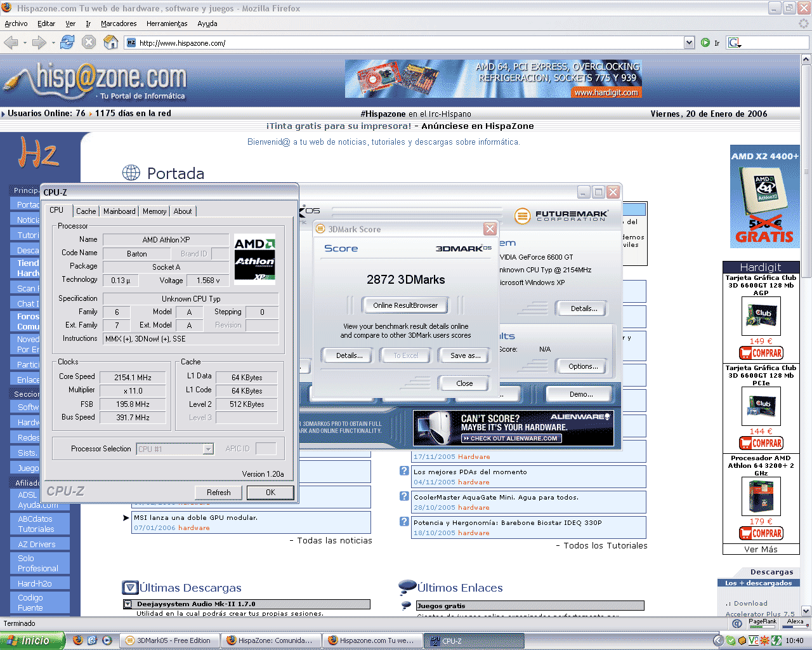Click the COMPRAR cart for 149 € card
The image size is (812, 650).
pyautogui.click(x=761, y=353)
